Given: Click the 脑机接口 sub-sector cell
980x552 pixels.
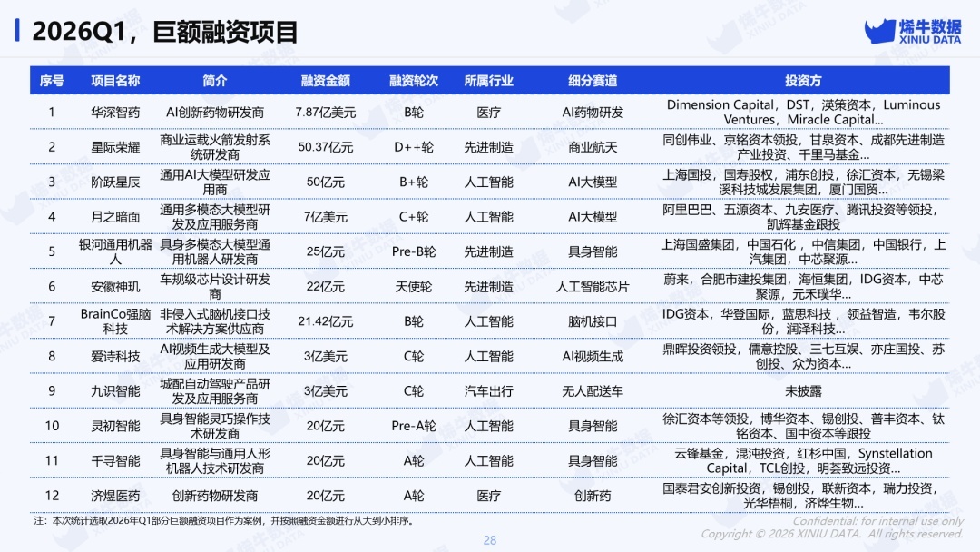Looking at the screenshot, I should 593,321.
